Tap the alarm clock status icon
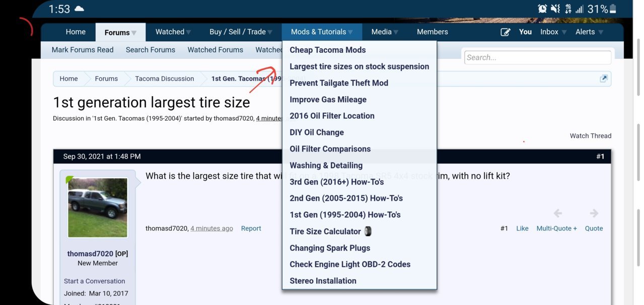The image size is (644, 305). tap(542, 9)
